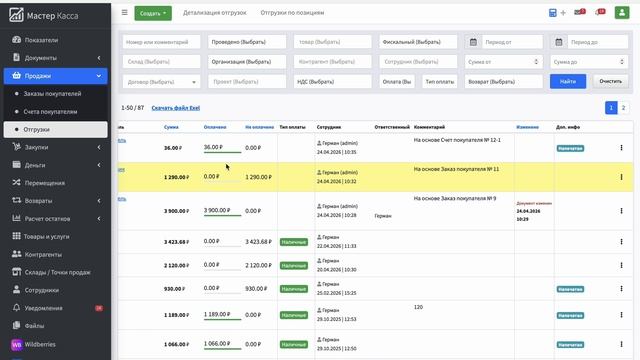Click the Склады / Точки продаж store icon
This screenshot has height=360, width=640.
[x=16, y=272]
